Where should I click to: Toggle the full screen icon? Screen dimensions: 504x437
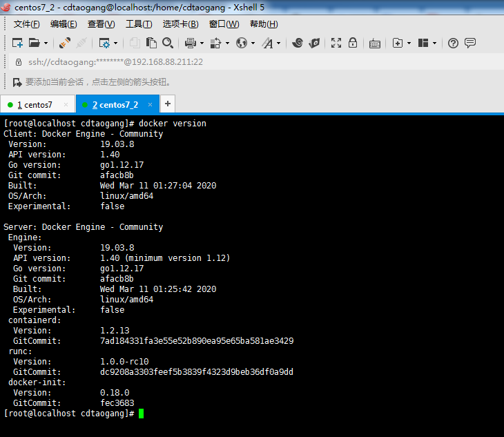336,43
